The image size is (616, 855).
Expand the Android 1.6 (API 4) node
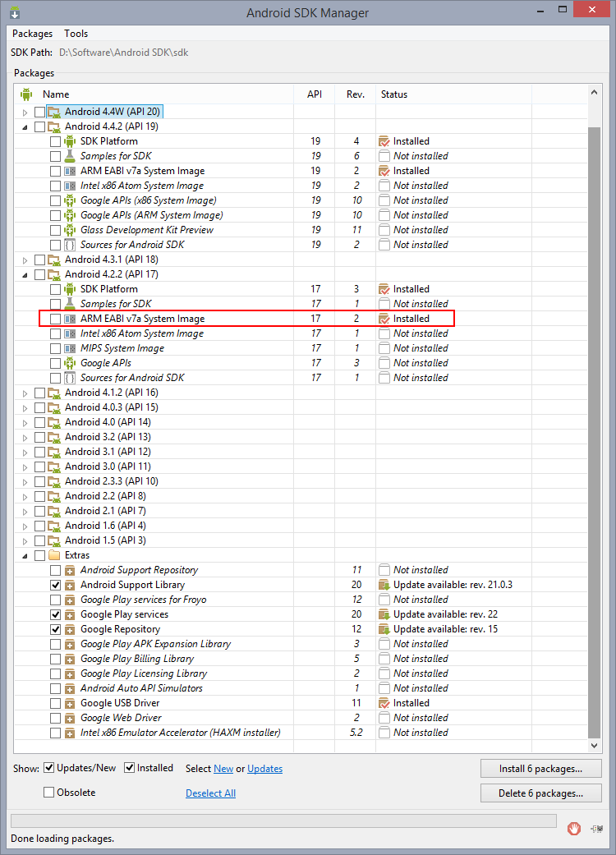[x=25, y=526]
